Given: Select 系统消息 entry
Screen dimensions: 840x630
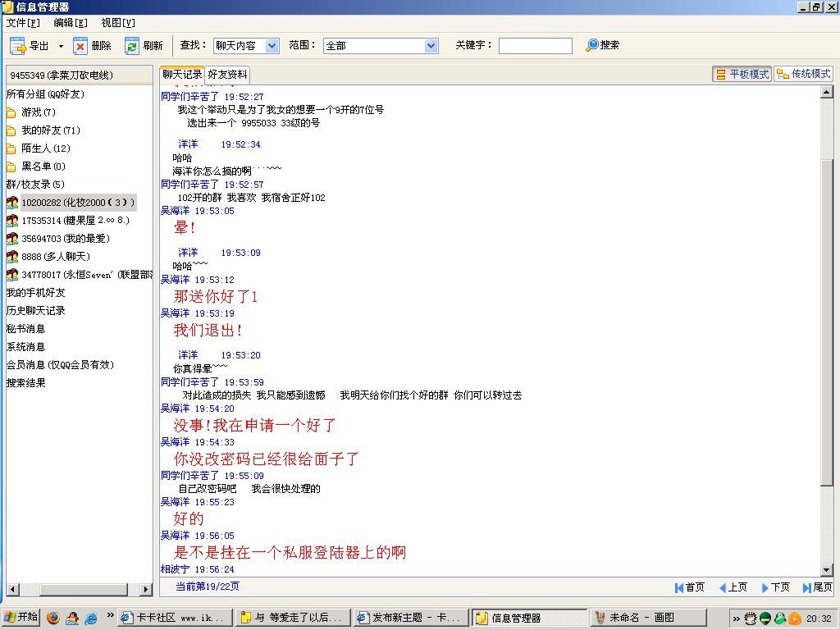Looking at the screenshot, I should (25, 347).
